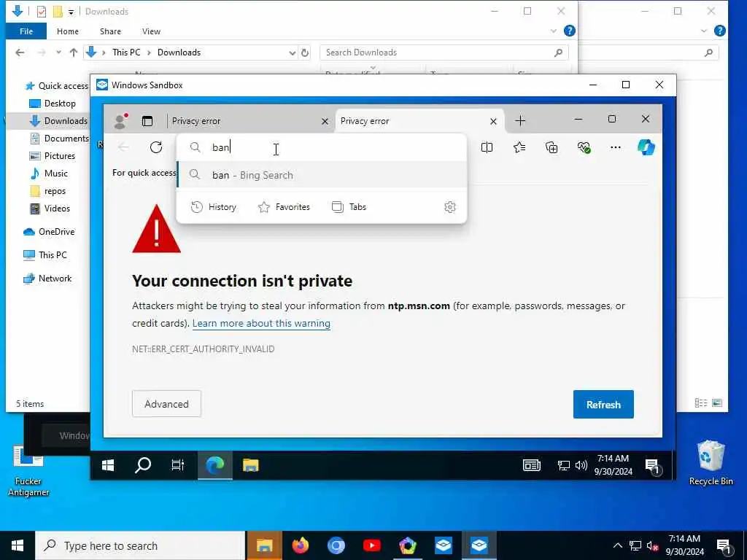This screenshot has height=560, width=747.
Task: Open tab actions menu icon in Edge
Action: [147, 121]
